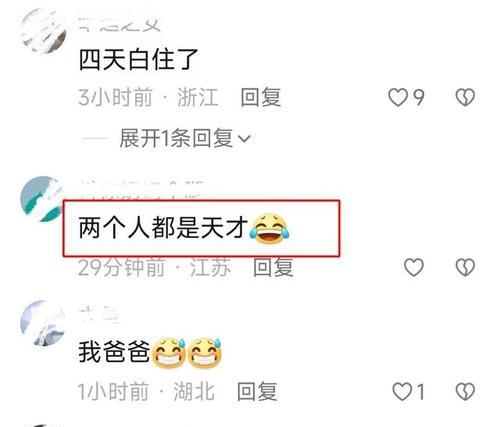Select the comment text 四天白住了
The image size is (500, 427).
138,60
